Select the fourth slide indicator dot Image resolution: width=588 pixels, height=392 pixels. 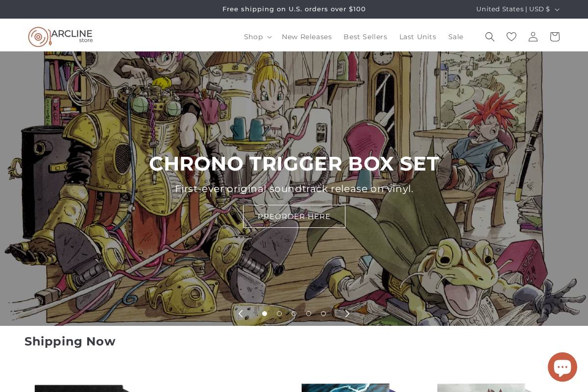(309, 314)
